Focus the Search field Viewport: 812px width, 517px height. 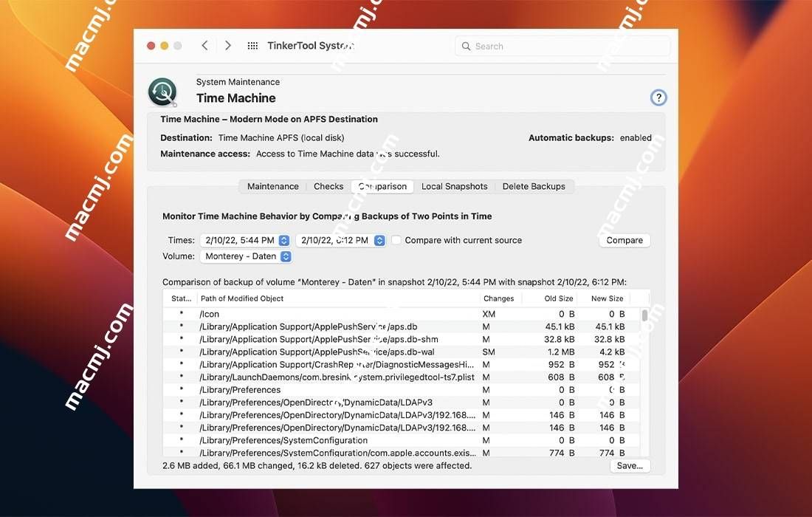pyautogui.click(x=562, y=46)
